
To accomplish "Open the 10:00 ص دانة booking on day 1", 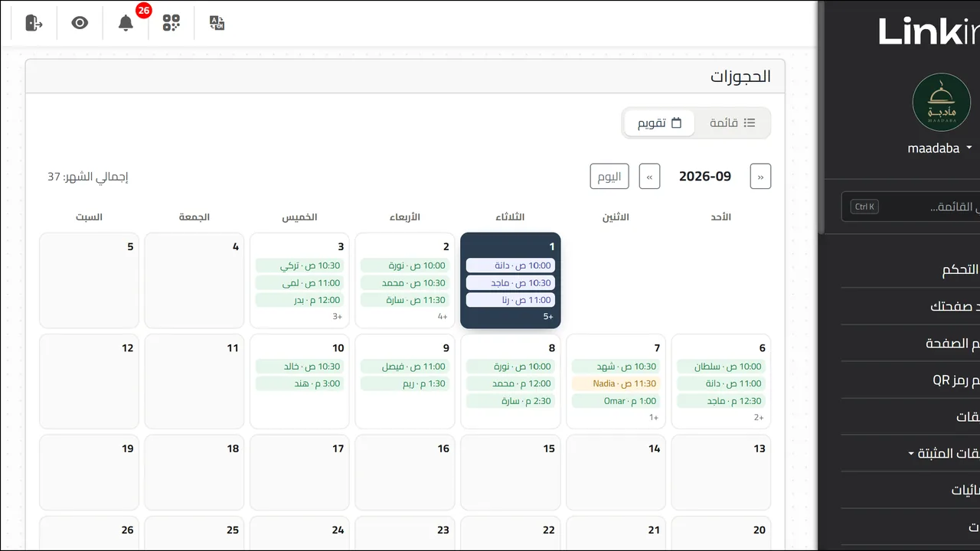I will [511, 266].
